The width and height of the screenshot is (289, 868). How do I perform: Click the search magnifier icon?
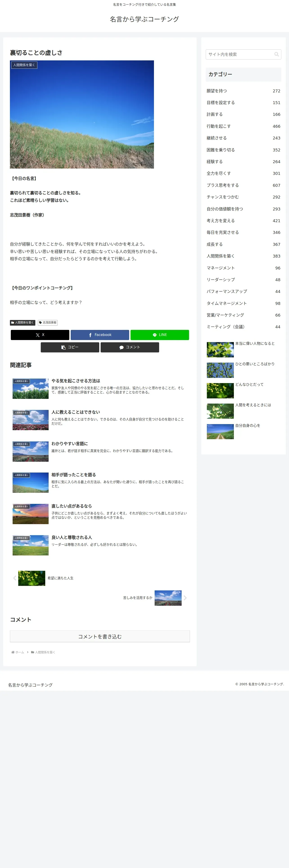(x=277, y=54)
